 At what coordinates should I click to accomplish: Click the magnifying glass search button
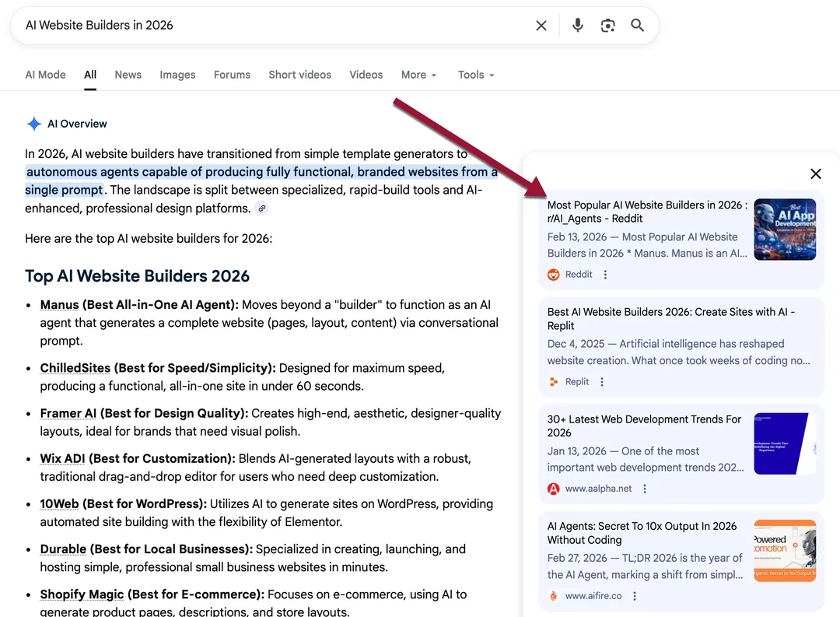[x=637, y=26]
